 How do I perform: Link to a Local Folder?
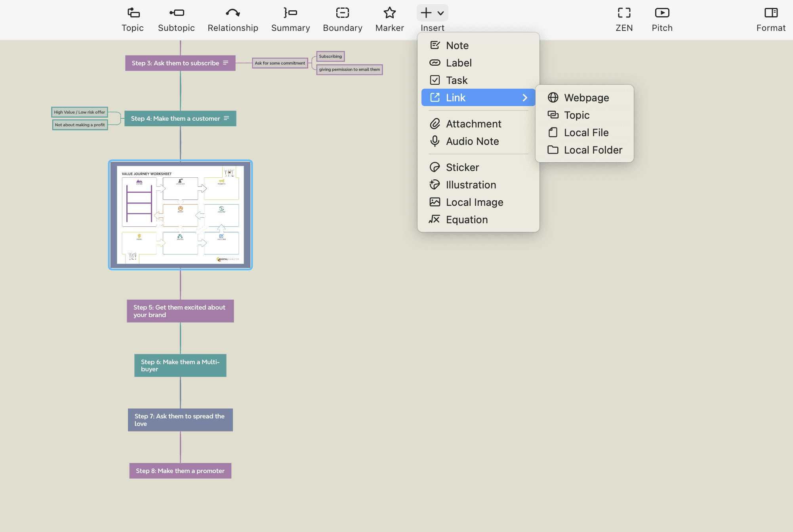pos(585,150)
